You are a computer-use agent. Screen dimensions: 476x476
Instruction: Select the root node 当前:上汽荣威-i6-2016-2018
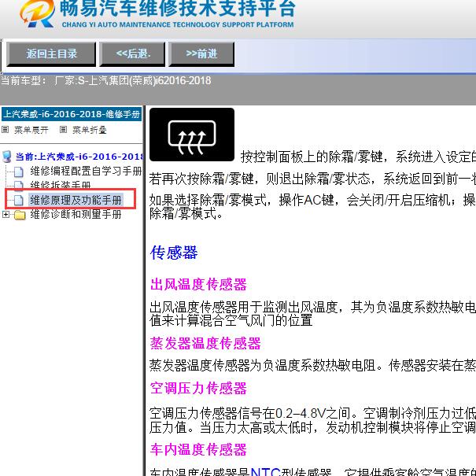tap(79, 157)
